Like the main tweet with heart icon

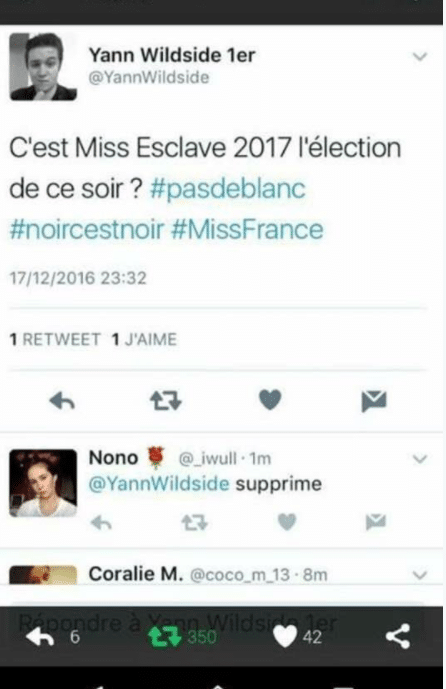tap(270, 400)
